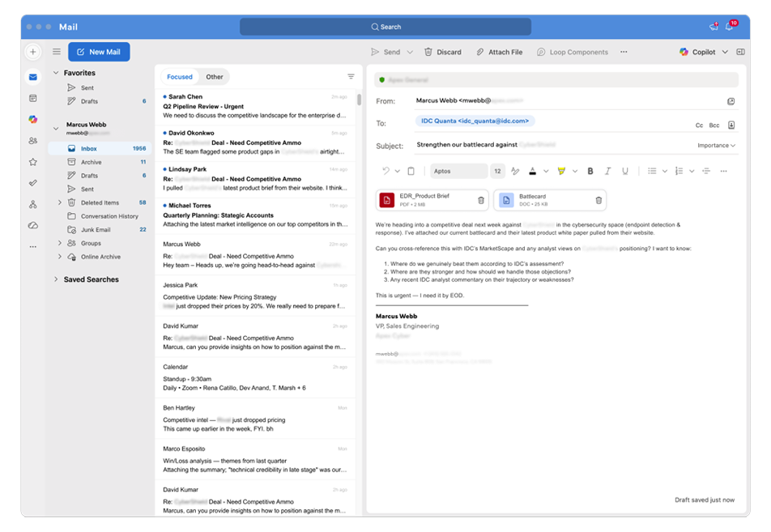The image size is (771, 532).
Task: Toggle the navigation pane hamburger menu
Action: pos(57,52)
